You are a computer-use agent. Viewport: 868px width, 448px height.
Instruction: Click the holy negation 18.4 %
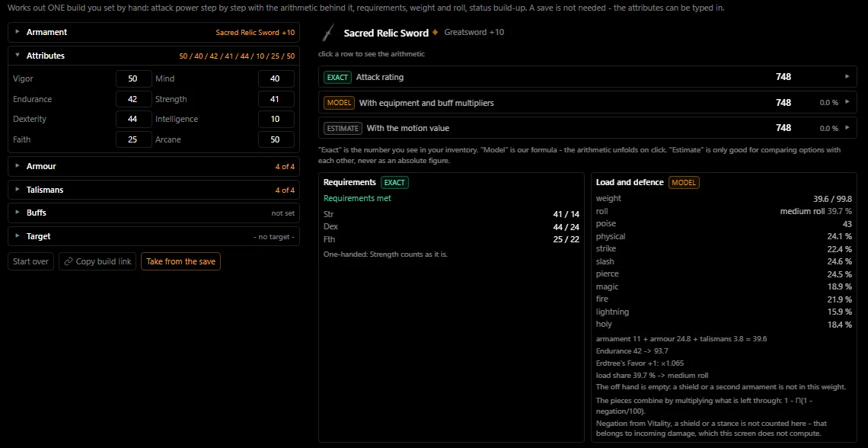[839, 325]
